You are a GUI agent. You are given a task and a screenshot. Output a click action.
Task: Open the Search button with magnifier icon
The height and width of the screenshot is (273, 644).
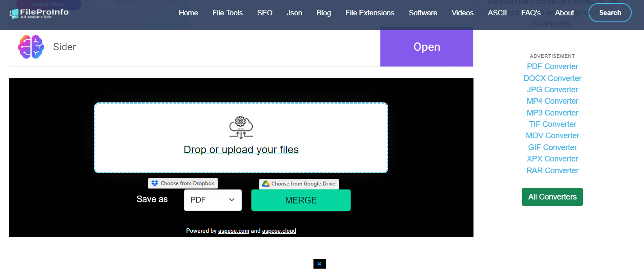(609, 13)
